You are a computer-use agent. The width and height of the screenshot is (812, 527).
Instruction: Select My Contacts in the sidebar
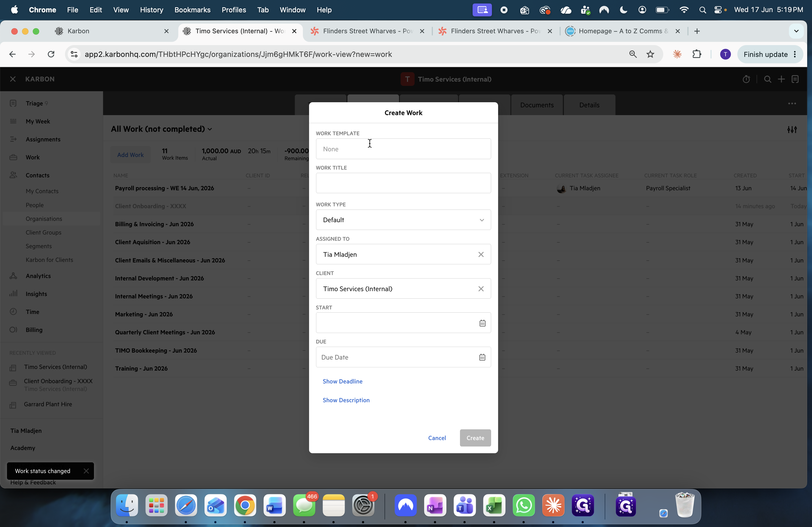coord(42,191)
